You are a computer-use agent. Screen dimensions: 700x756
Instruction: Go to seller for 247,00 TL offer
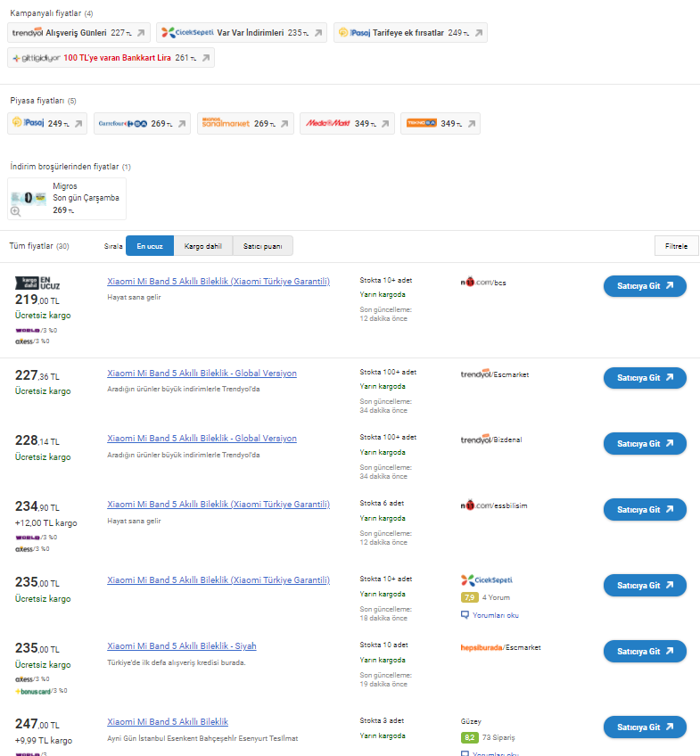(645, 727)
